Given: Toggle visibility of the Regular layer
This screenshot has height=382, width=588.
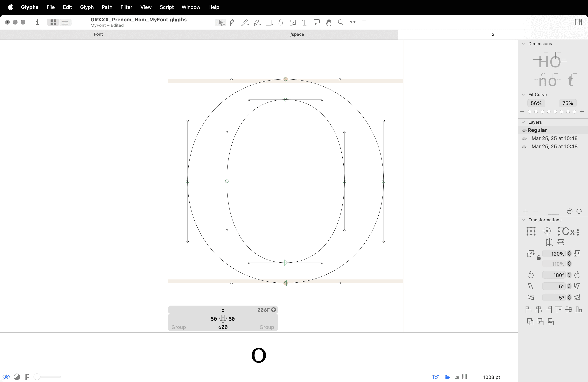Looking at the screenshot, I should coord(524,131).
